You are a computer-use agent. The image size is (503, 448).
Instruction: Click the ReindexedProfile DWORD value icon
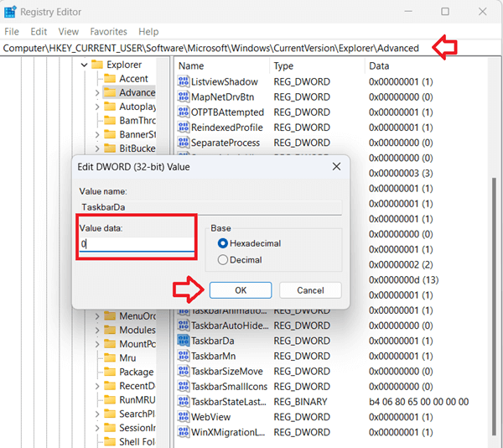[183, 127]
